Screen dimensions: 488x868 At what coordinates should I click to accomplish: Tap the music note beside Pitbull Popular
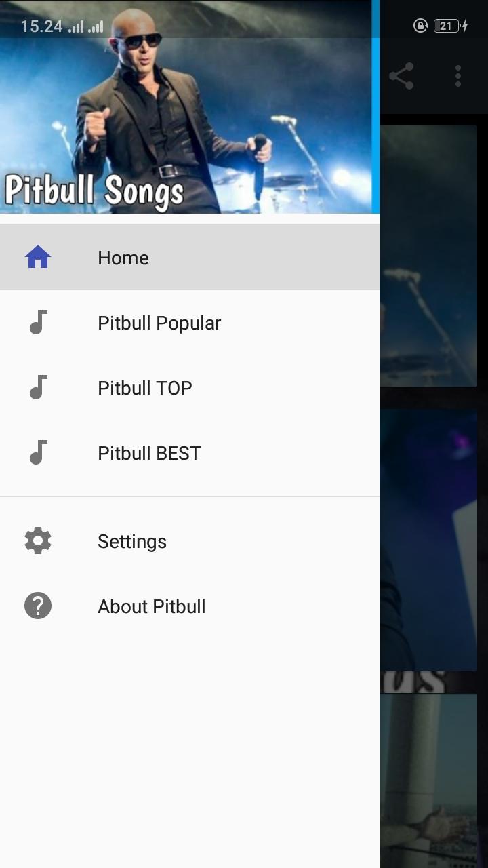pyautogui.click(x=39, y=323)
